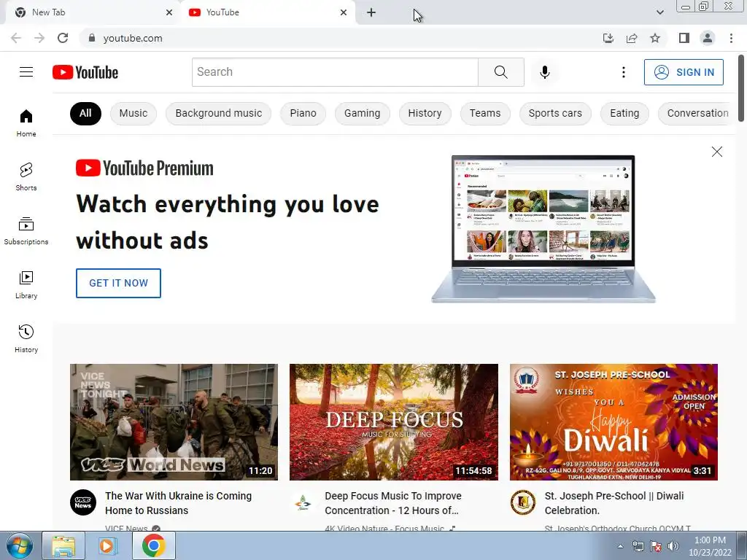Toggle Chrome side panel

(684, 38)
